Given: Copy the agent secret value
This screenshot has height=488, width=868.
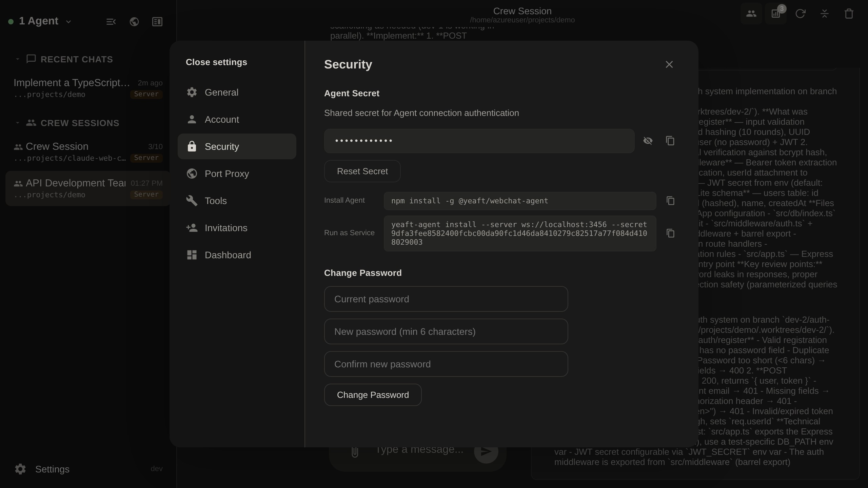Looking at the screenshot, I should 670,141.
